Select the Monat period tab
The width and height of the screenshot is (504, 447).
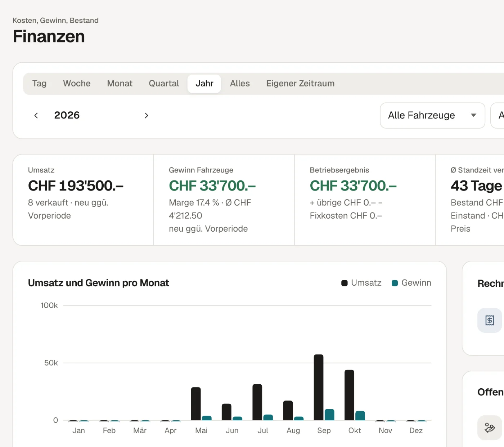tap(120, 84)
